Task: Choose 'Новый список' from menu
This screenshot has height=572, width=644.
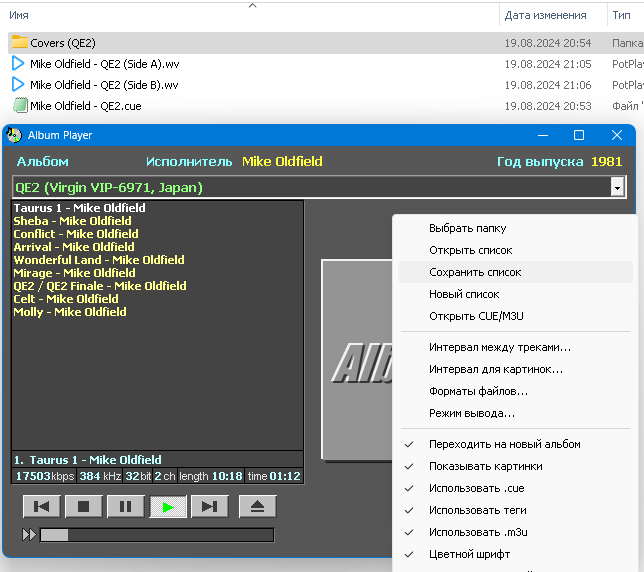Action: pyautogui.click(x=515, y=294)
